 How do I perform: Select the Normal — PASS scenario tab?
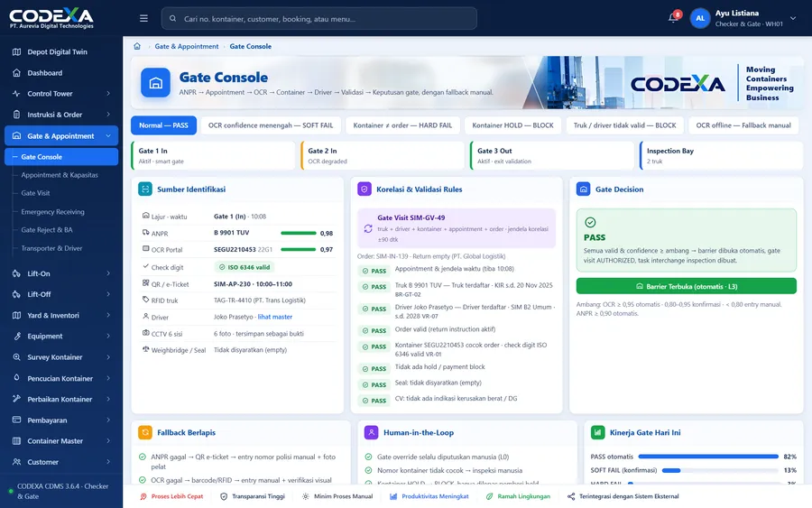point(163,125)
